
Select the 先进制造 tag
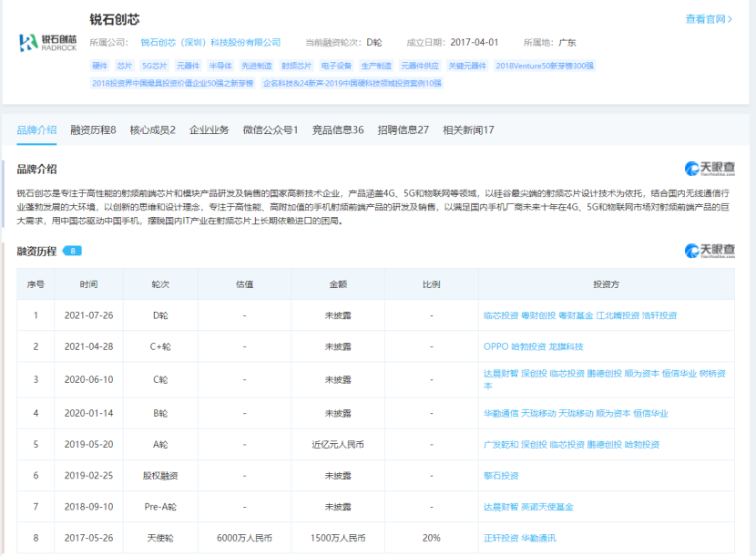click(x=257, y=66)
